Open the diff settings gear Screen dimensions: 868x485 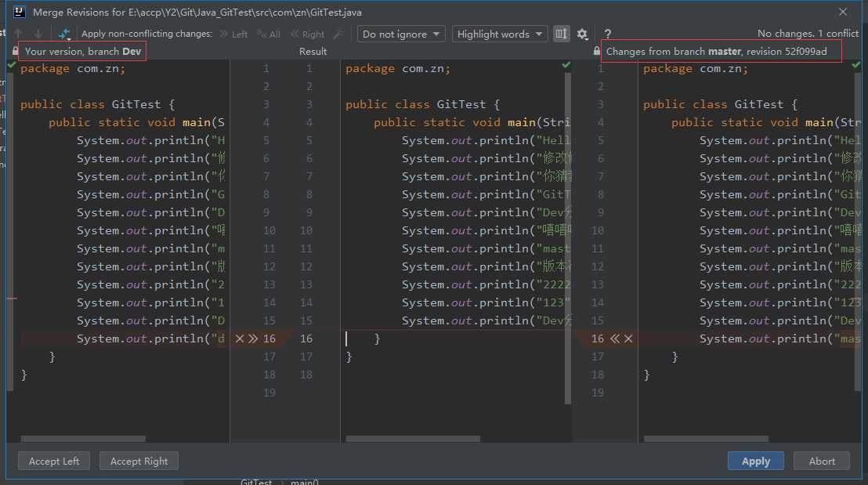click(582, 34)
